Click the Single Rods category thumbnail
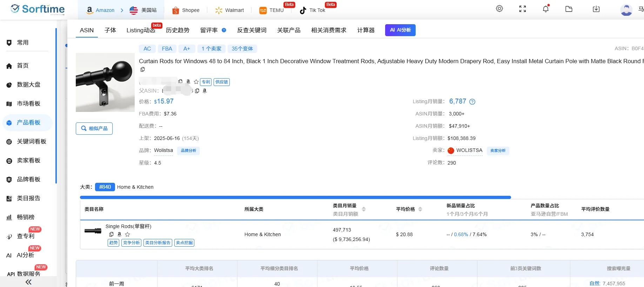Viewport: 644px width, 287px height. click(x=93, y=231)
